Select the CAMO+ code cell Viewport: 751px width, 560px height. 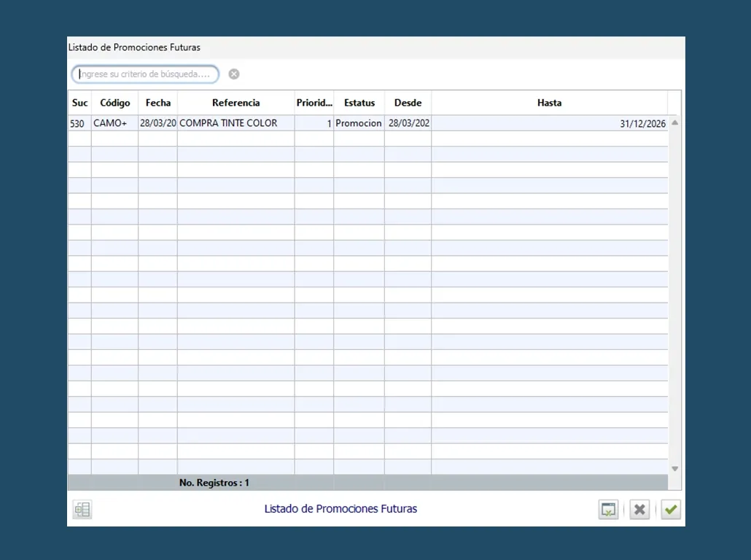(x=111, y=123)
